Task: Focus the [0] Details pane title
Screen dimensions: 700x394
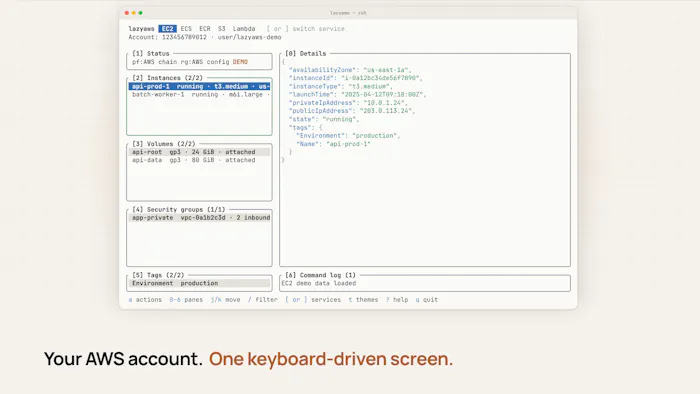Action: [x=306, y=54]
